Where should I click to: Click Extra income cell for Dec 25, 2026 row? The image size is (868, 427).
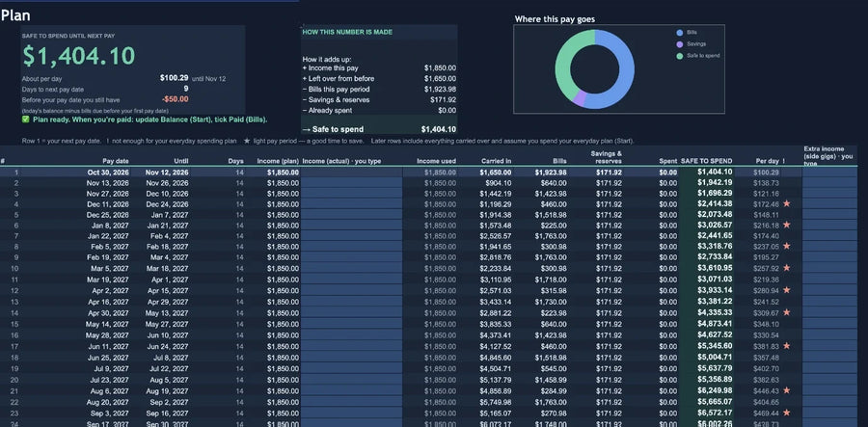[829, 215]
